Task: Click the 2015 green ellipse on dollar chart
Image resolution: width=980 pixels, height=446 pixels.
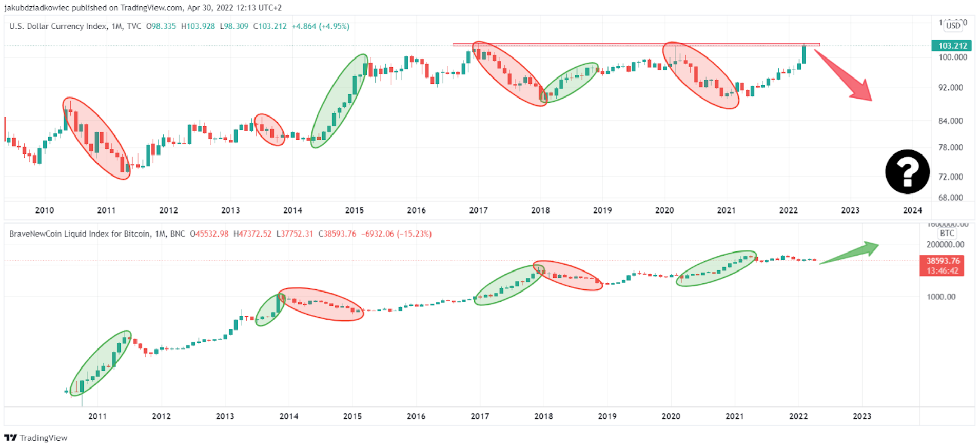Action: (340, 101)
